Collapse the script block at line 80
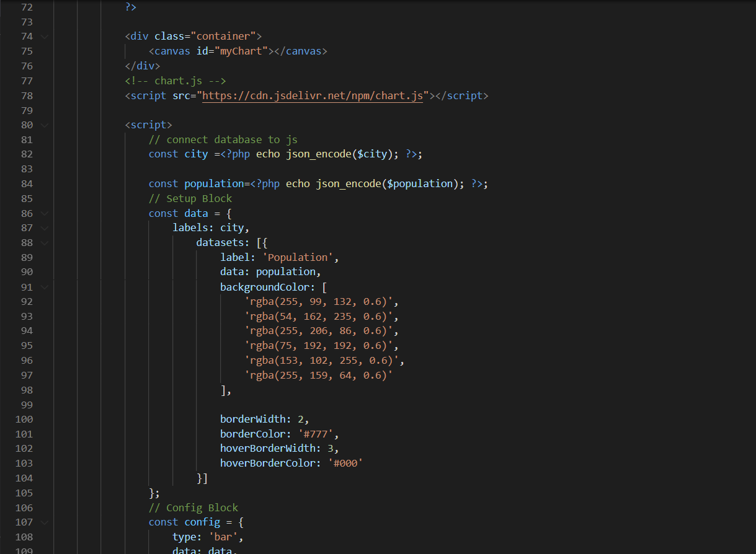Screen dimensions: 756x554 44,125
